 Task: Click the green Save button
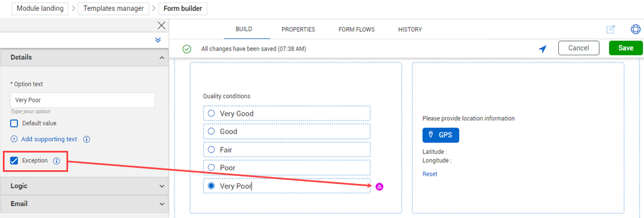625,48
